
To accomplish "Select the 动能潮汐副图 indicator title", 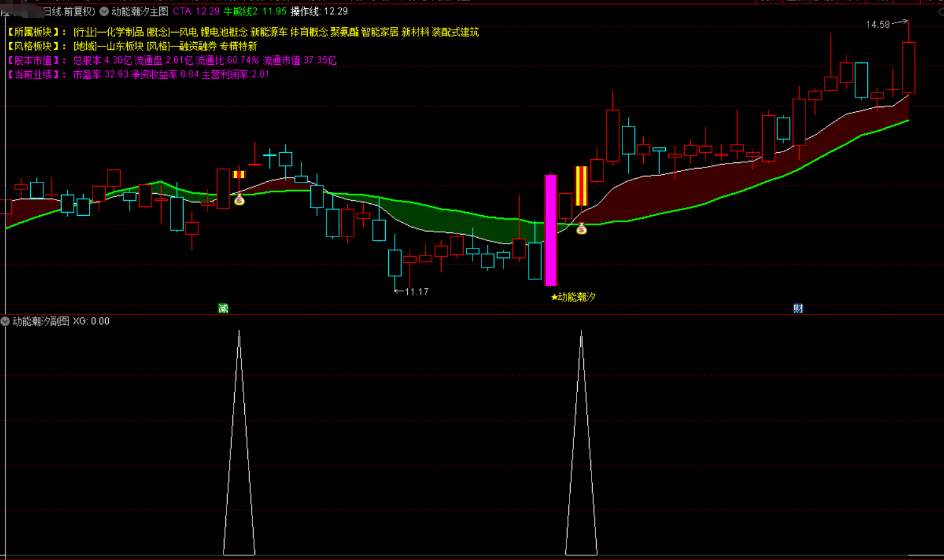I will (x=41, y=322).
